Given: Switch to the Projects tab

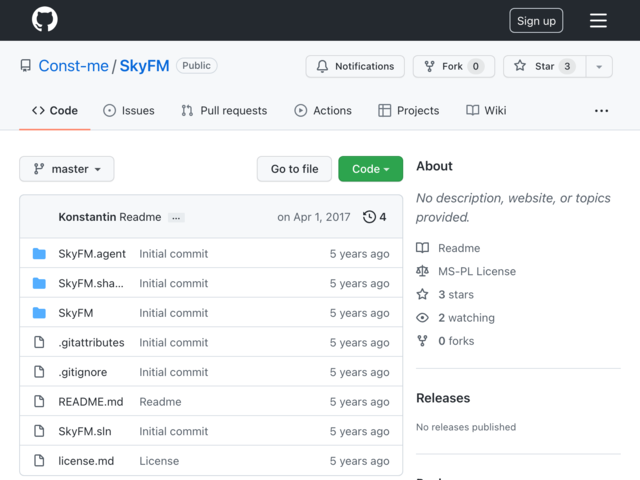Looking at the screenshot, I should pyautogui.click(x=409, y=111).
